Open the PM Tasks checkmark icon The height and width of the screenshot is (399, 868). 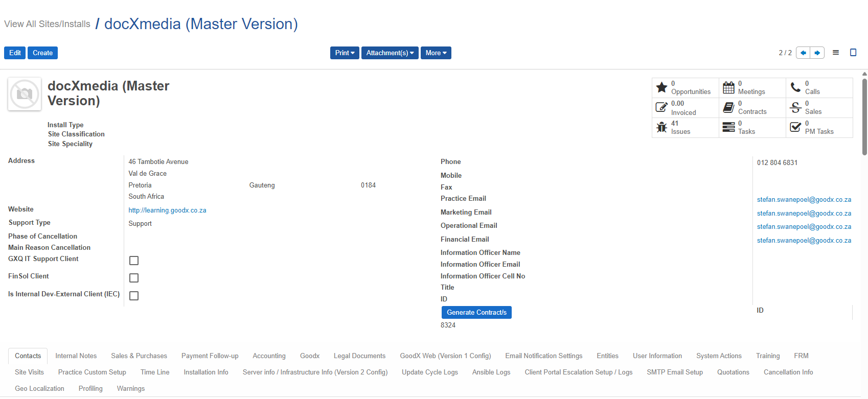(x=795, y=127)
